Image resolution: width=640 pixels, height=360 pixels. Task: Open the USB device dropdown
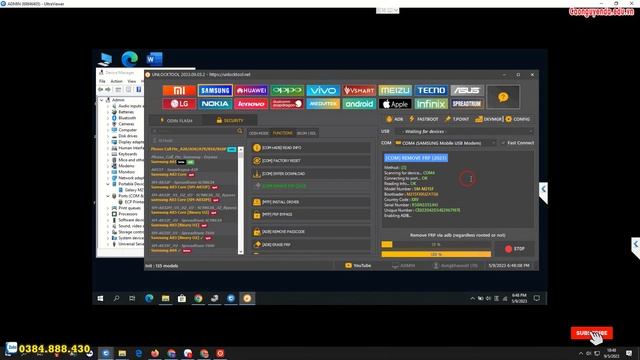coord(464,131)
